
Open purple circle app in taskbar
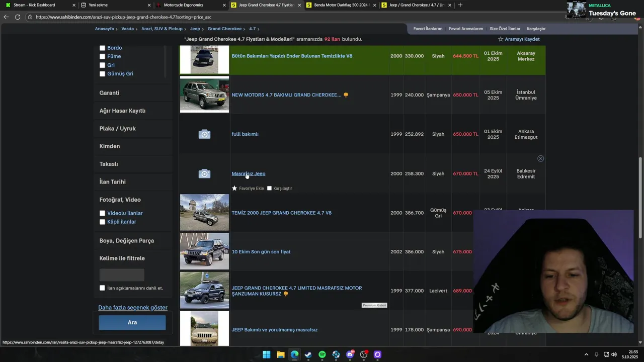click(x=378, y=354)
